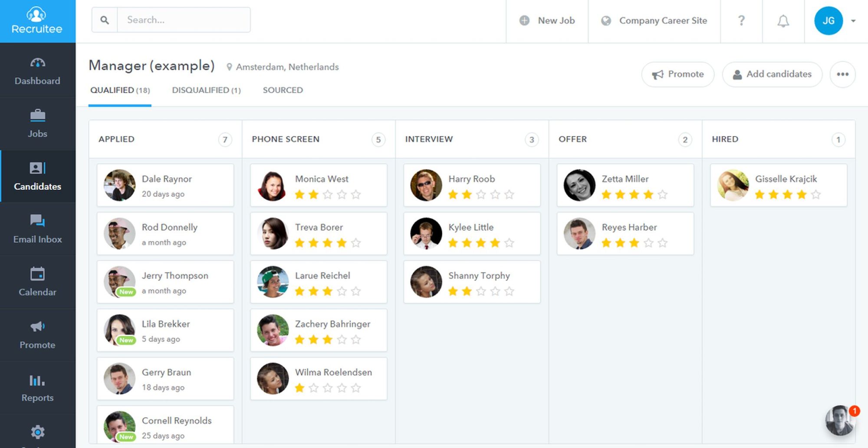Open the Sourced tab
The width and height of the screenshot is (868, 448).
[x=283, y=90]
